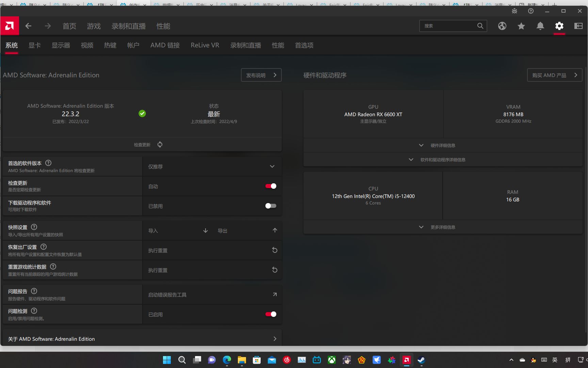Open settings gear icon
The height and width of the screenshot is (368, 588).
coord(559,26)
